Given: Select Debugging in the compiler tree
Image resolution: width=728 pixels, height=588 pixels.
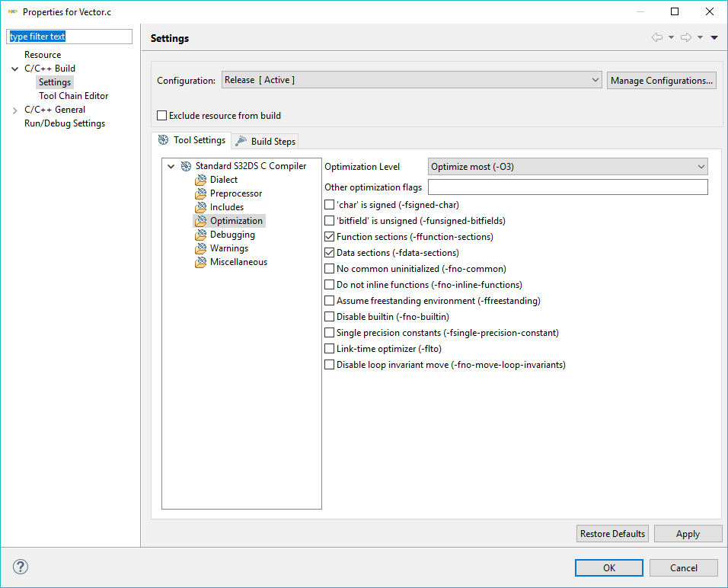Looking at the screenshot, I should [232, 235].
